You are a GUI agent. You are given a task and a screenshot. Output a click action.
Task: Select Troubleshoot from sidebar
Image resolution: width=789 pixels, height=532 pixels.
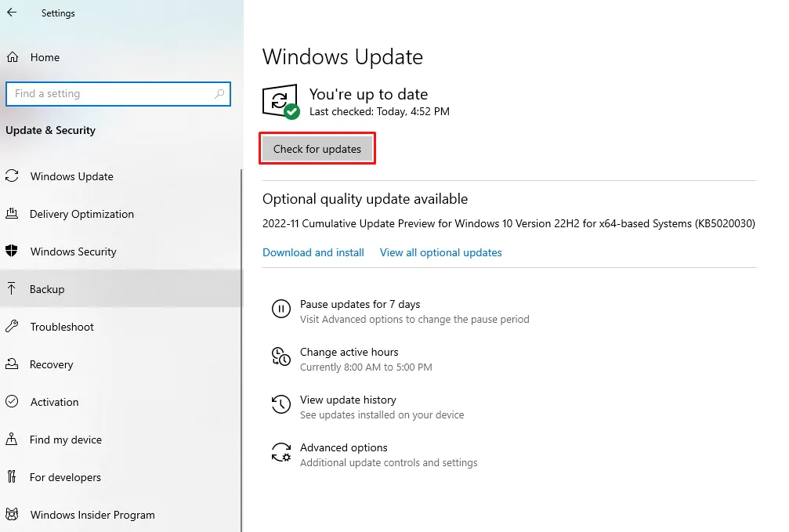[x=121, y=327]
